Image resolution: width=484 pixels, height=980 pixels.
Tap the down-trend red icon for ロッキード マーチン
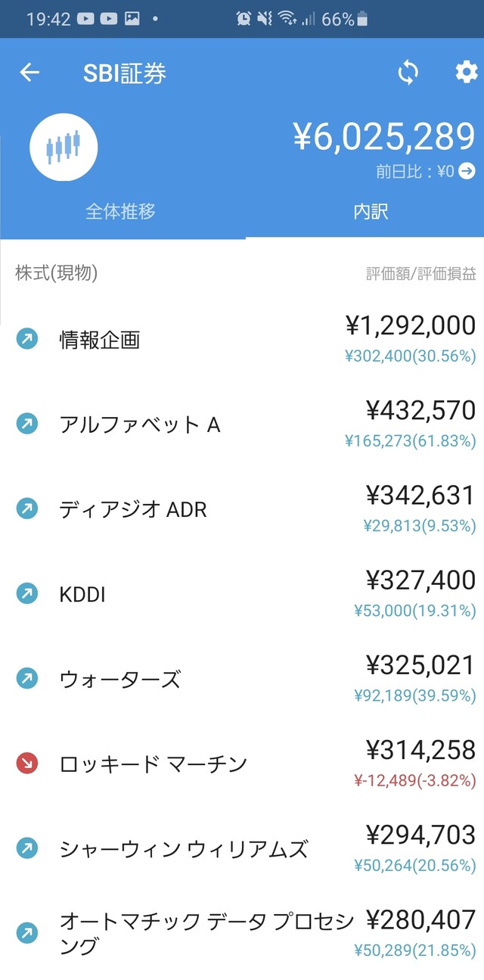tap(27, 764)
